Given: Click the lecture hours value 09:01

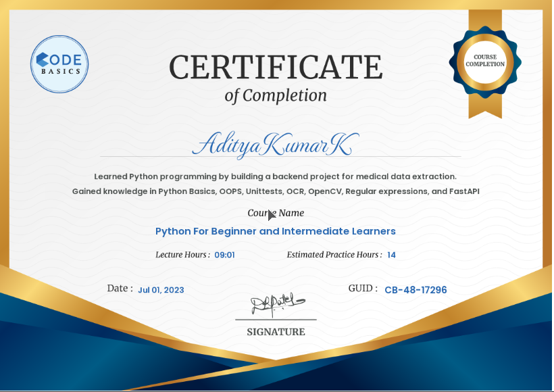Looking at the screenshot, I should [224, 255].
